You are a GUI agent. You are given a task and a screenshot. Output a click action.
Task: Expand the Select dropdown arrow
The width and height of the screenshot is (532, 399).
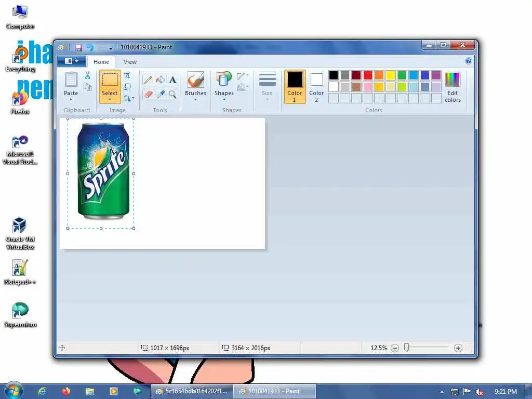(110, 100)
